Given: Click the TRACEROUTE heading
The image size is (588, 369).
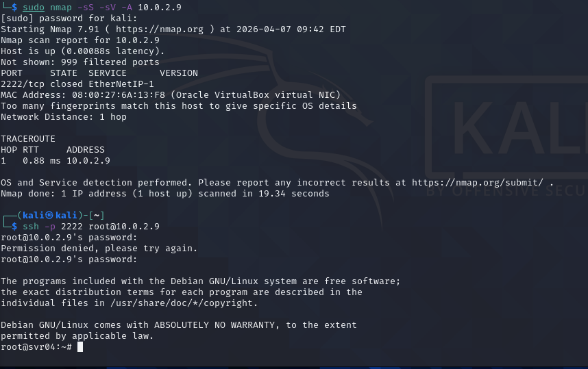Looking at the screenshot, I should (x=28, y=139).
